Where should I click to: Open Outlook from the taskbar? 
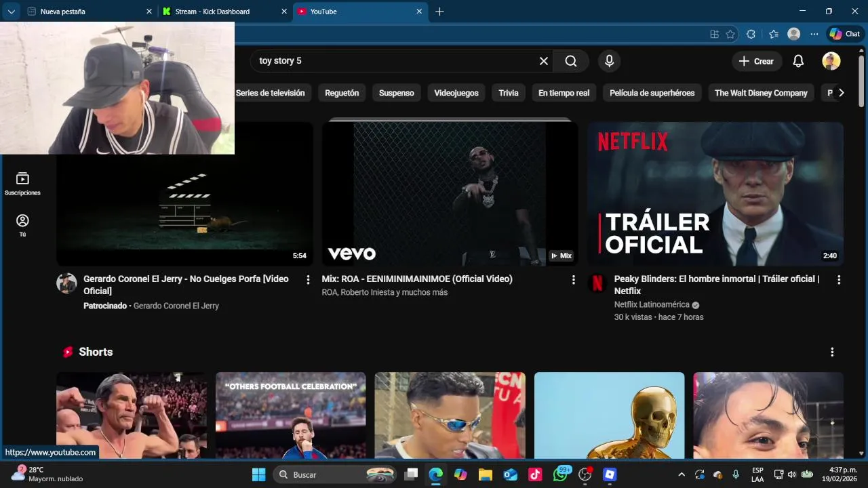point(510,474)
